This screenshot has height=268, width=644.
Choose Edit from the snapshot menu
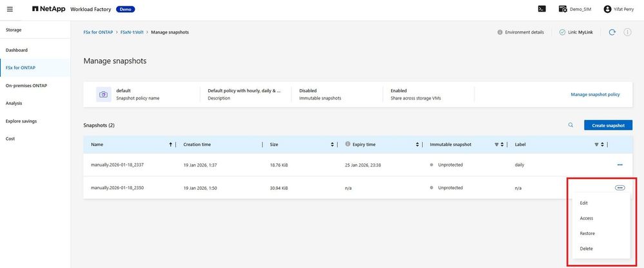tap(583, 203)
